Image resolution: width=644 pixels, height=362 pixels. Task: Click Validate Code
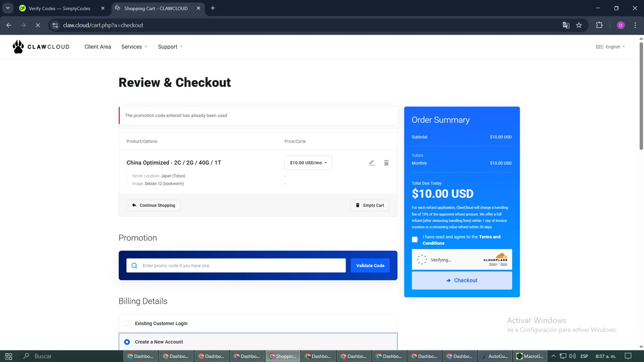(370, 265)
